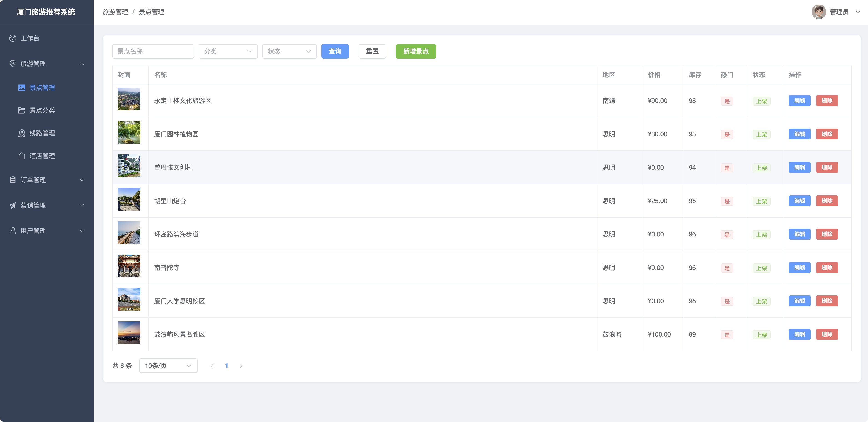Delete 曾厝垵文创村 entry

click(x=827, y=168)
